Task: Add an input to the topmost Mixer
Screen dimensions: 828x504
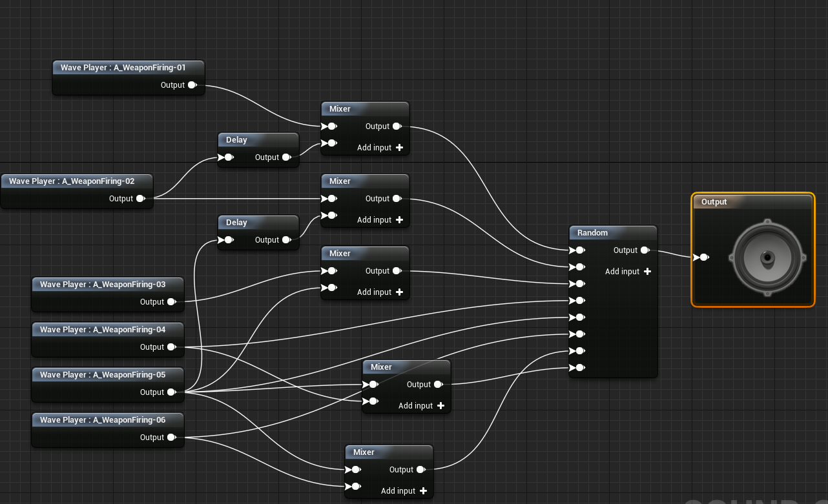Action: [x=380, y=148]
